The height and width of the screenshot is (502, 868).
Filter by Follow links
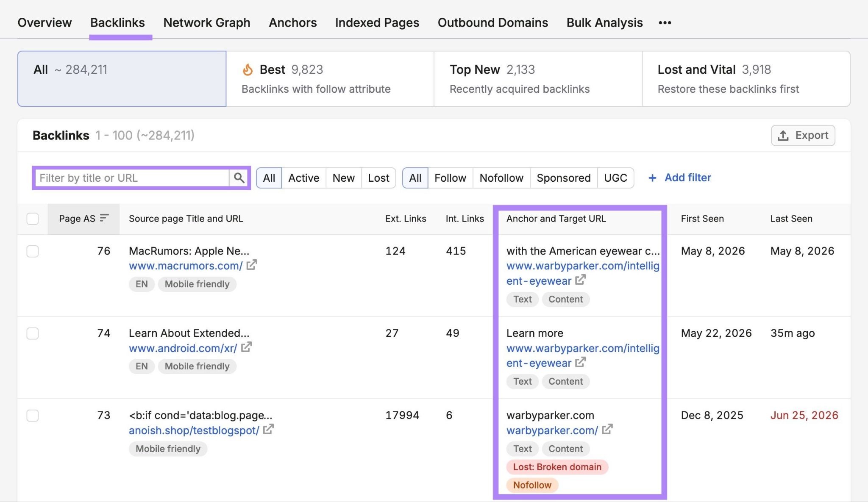450,178
